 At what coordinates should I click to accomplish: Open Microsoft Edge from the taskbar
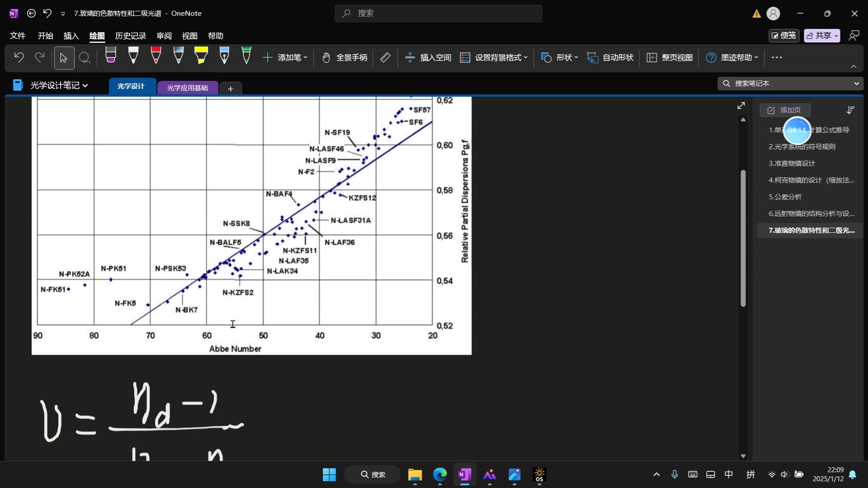[x=440, y=475]
